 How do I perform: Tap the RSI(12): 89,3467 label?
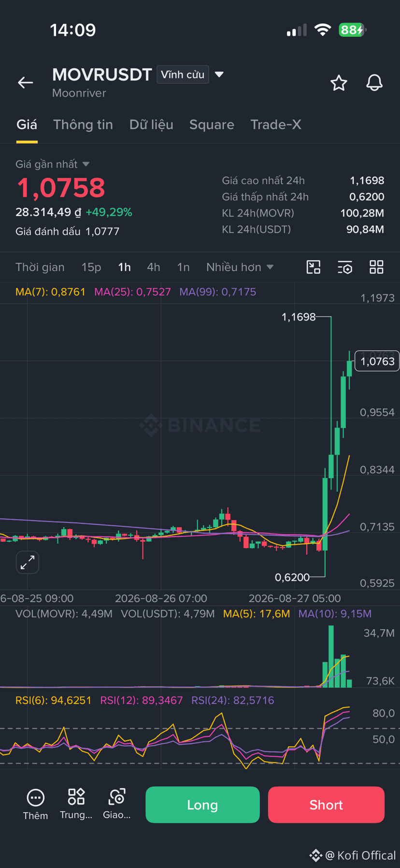click(x=142, y=700)
